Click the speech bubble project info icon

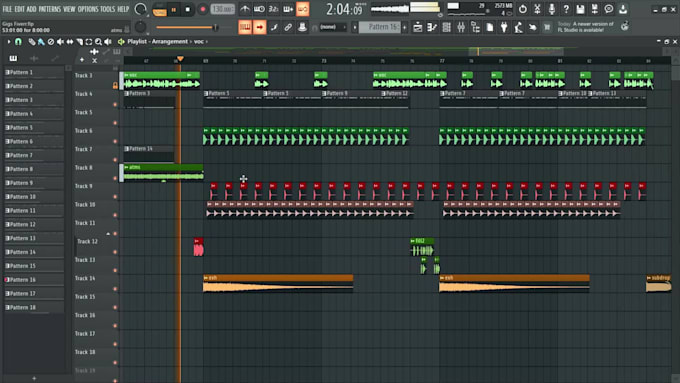[609, 9]
